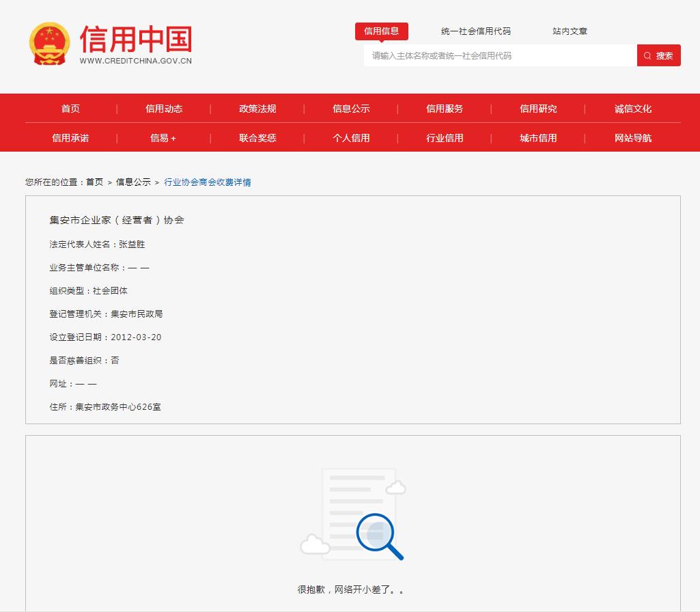Select the 信用信息 search tab
The image size is (700, 612).
[381, 31]
